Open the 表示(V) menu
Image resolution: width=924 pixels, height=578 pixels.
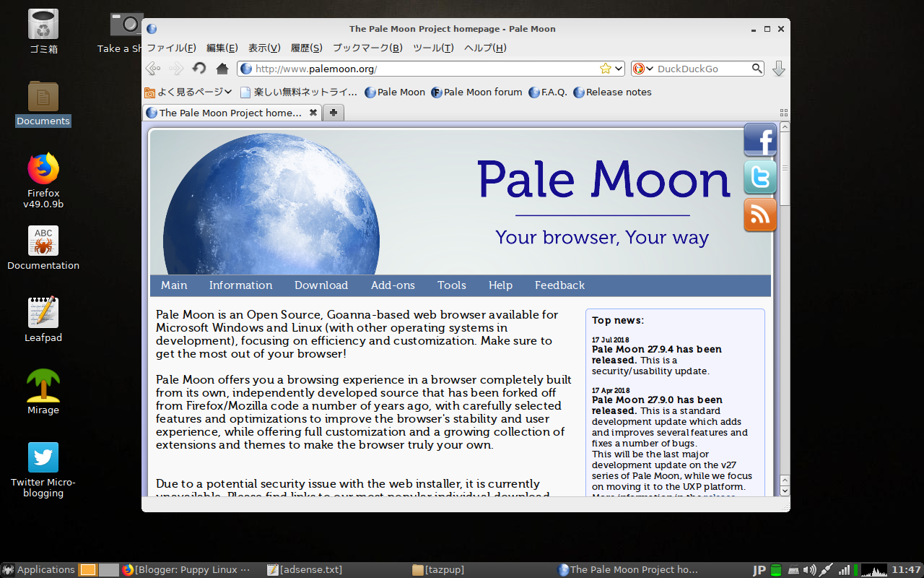pos(264,48)
